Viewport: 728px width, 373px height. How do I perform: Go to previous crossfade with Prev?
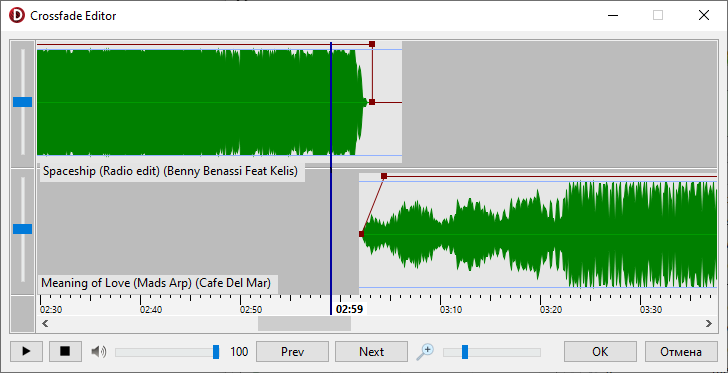coord(292,352)
